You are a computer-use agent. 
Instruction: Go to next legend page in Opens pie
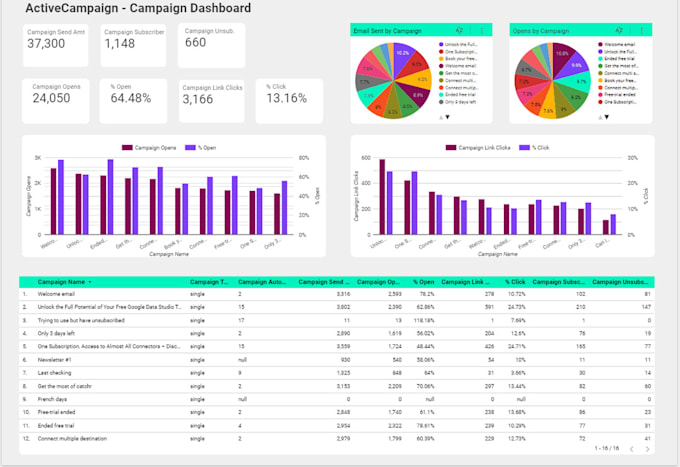607,117
